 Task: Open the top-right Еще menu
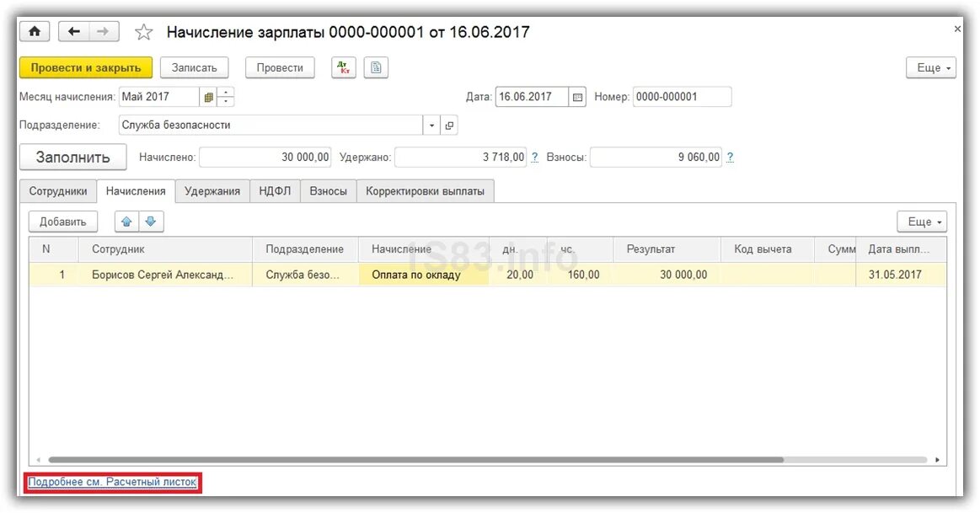(930, 67)
